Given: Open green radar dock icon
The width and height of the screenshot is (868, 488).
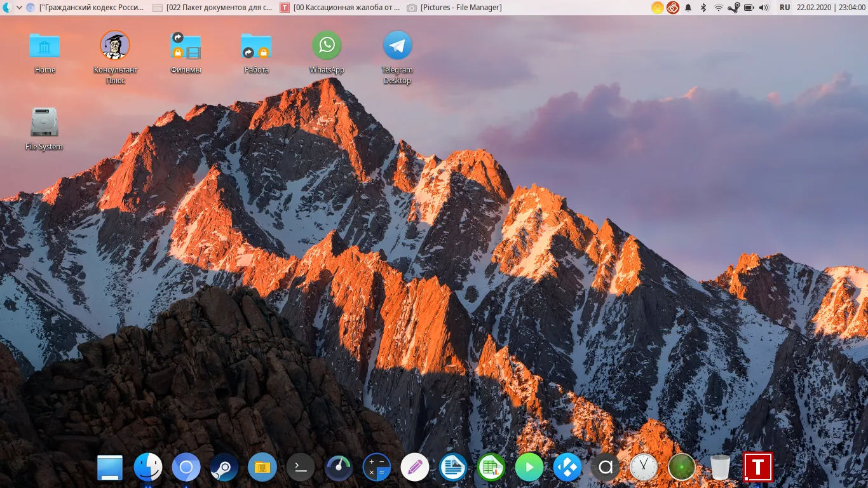Looking at the screenshot, I should tap(682, 468).
